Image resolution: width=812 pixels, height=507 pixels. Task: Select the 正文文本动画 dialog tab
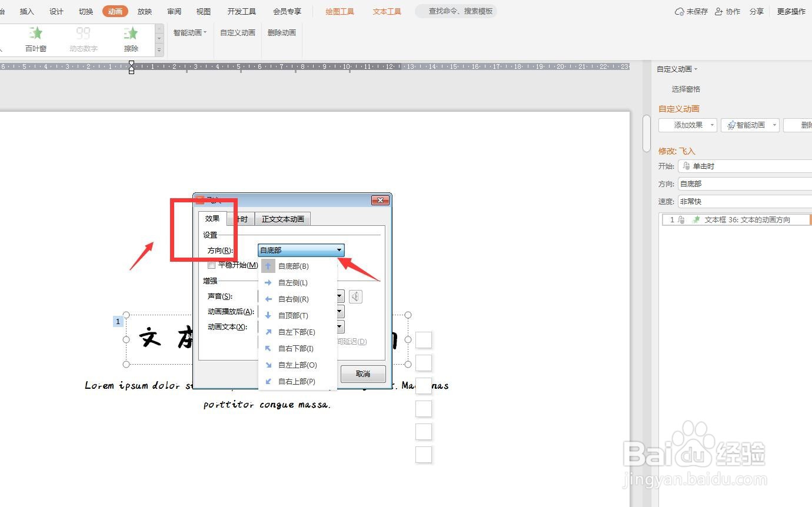pos(283,219)
